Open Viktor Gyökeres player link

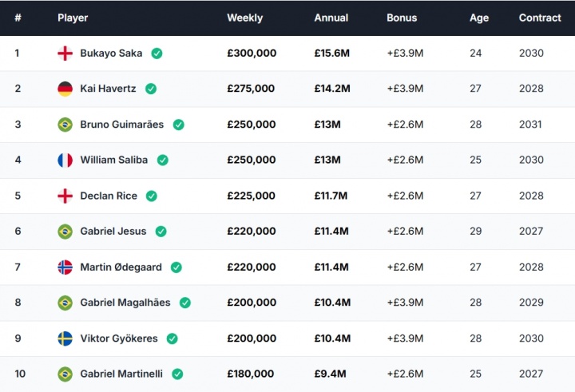click(x=119, y=339)
